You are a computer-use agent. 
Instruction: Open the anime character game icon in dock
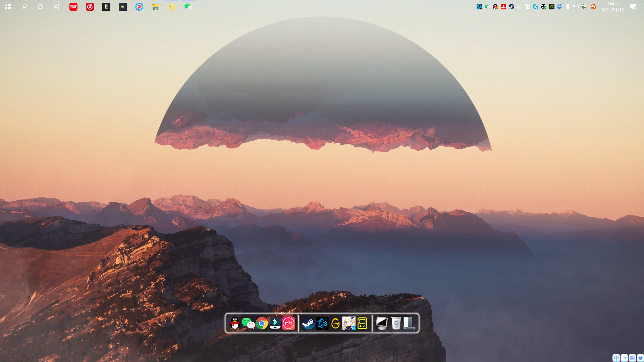(349, 323)
